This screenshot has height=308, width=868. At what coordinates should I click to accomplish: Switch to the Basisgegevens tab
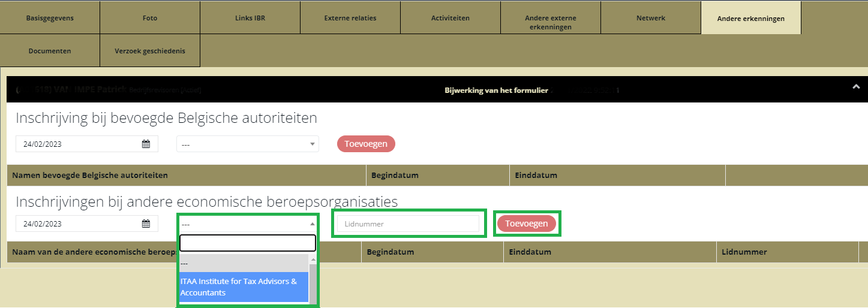coord(50,18)
